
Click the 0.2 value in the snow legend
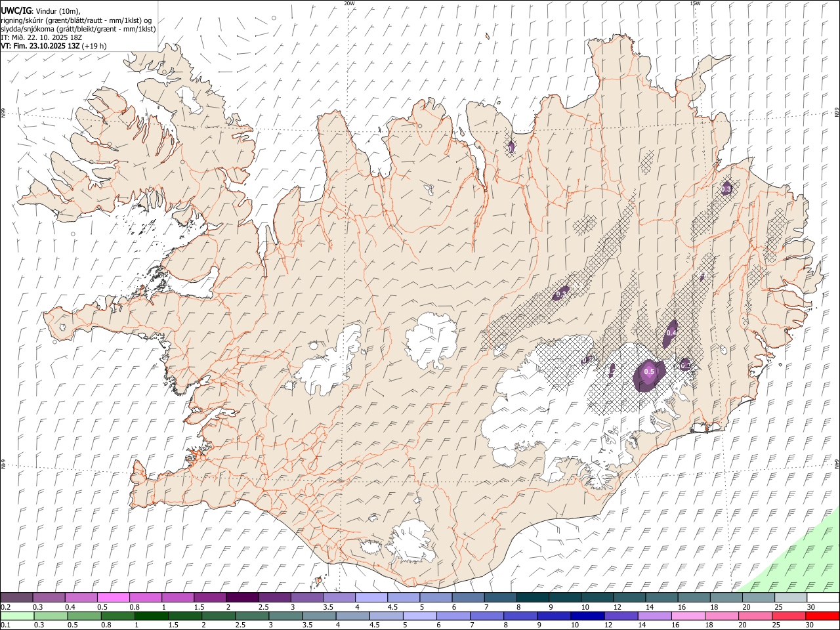pyautogui.click(x=5, y=607)
